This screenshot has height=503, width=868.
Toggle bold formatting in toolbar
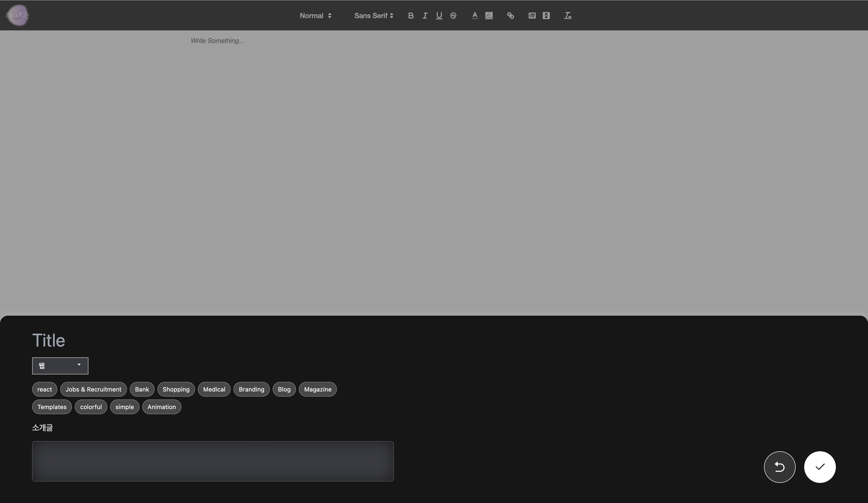coord(411,16)
